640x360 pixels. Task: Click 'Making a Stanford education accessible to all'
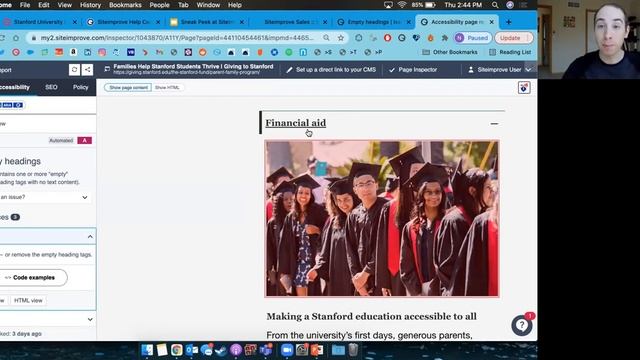pyautogui.click(x=371, y=317)
